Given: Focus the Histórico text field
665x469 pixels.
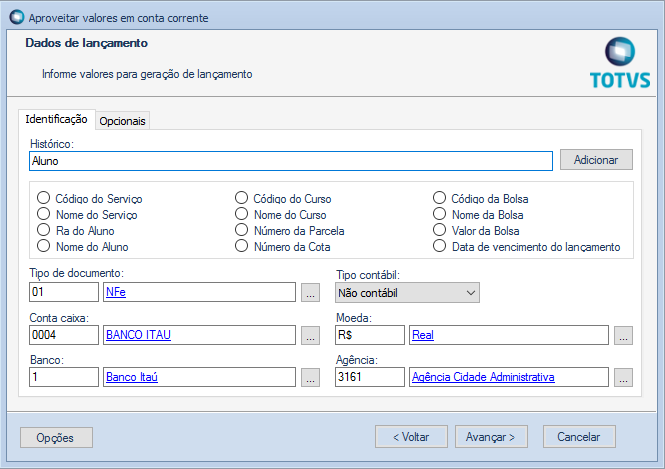Looking at the screenshot, I should pyautogui.click(x=291, y=161).
